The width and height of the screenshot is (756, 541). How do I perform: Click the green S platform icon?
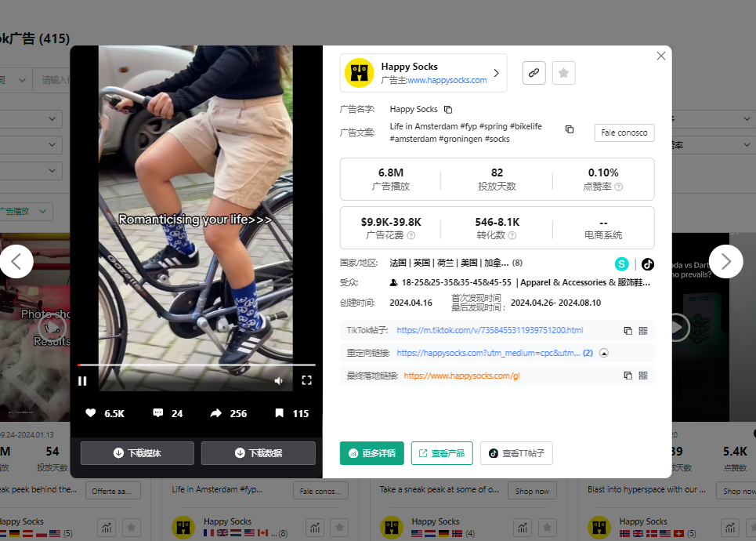(x=621, y=264)
